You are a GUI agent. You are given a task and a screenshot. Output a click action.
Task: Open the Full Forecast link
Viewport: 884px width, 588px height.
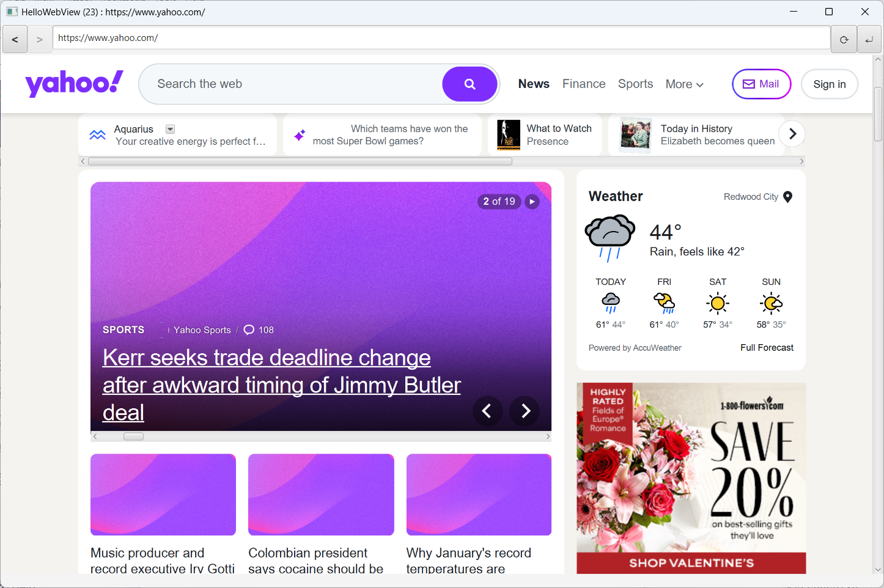pos(767,348)
